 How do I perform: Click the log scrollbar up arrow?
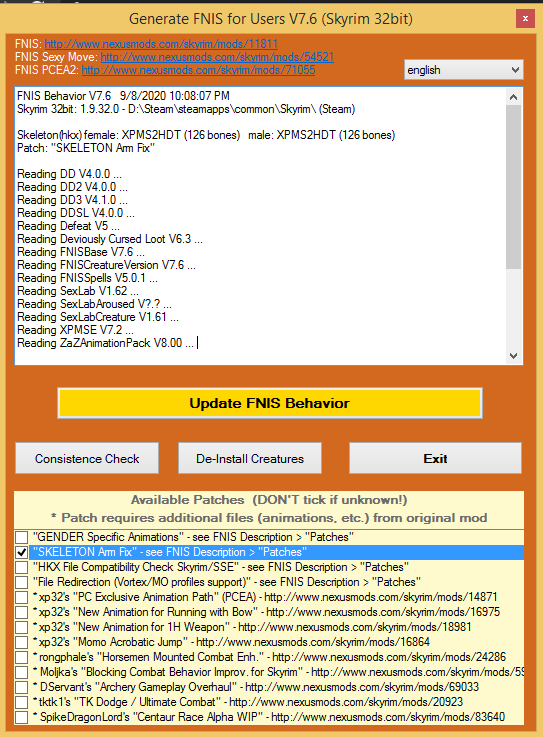pyautogui.click(x=513, y=97)
